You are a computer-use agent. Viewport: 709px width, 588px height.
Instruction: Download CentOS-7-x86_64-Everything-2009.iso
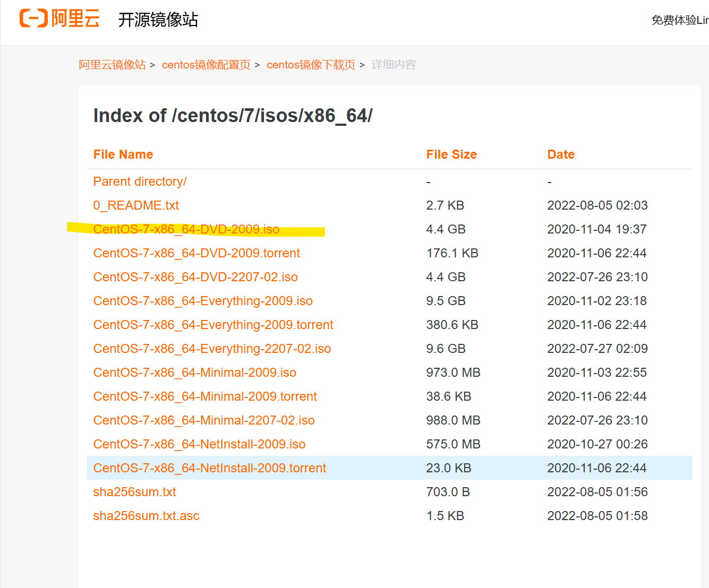[203, 301]
